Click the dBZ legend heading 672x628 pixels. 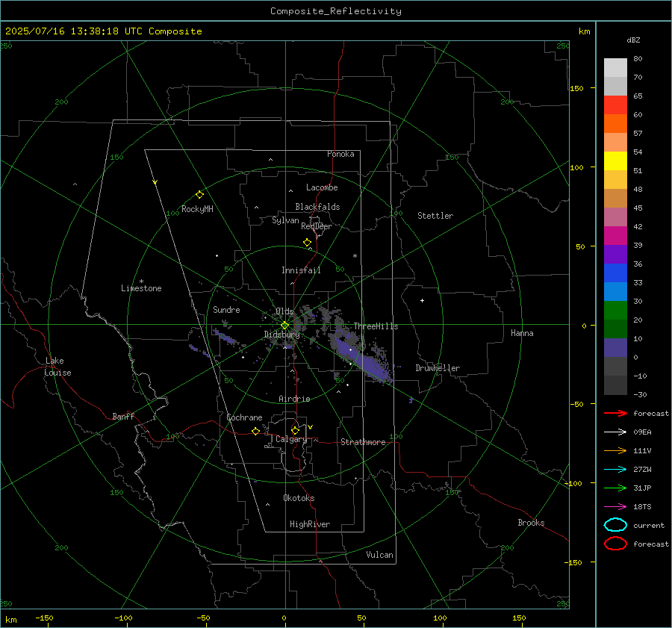633,40
